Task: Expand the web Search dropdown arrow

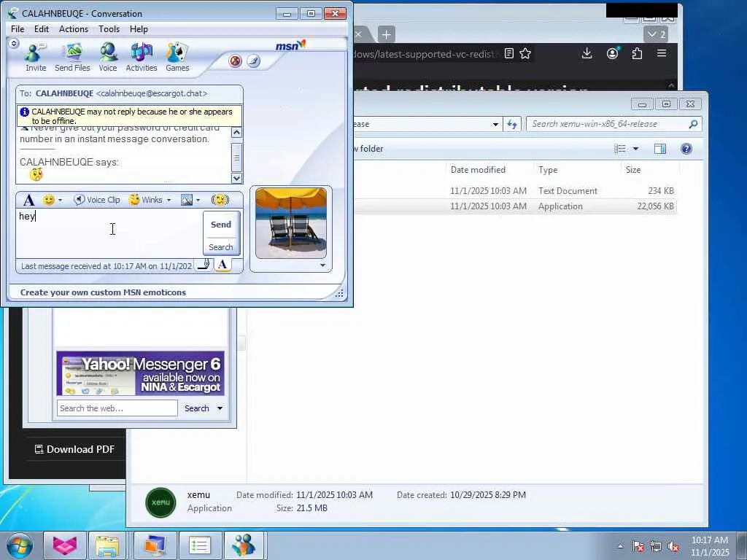Action: (x=220, y=408)
